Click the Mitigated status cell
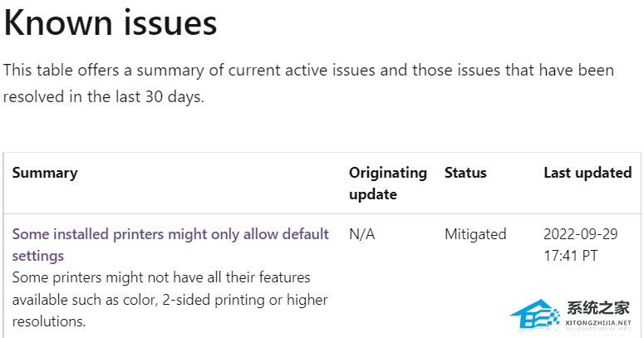644x338 pixels. (475, 234)
